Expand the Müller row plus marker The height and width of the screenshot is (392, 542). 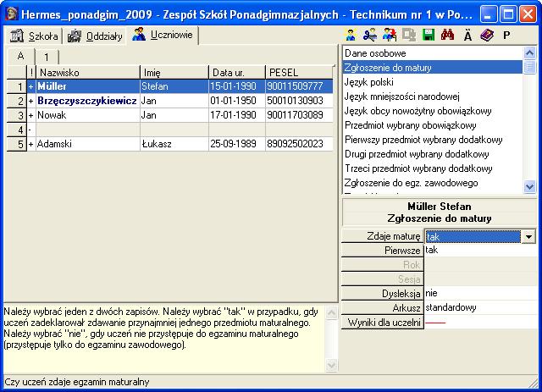(x=31, y=86)
